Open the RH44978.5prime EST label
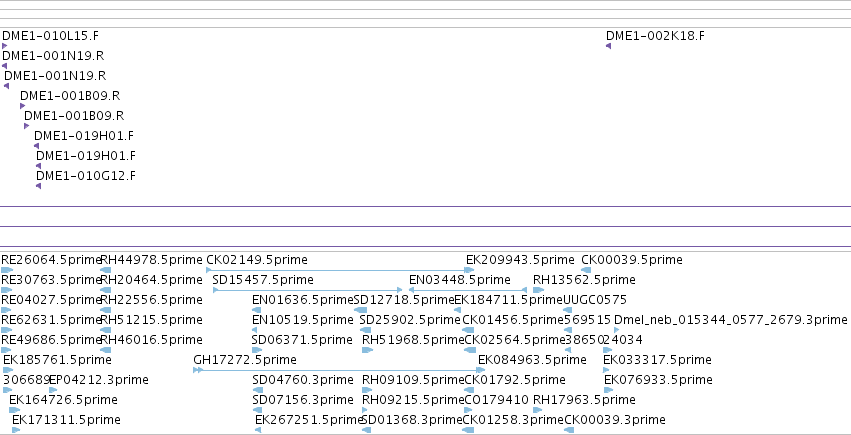This screenshot has height=435, width=851. pos(151,260)
